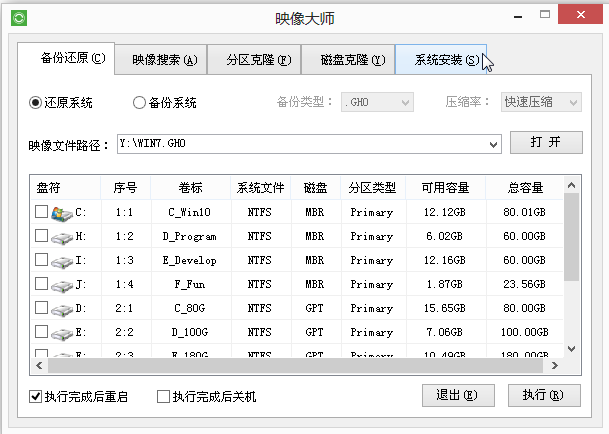Click the 打开 button

(545, 143)
